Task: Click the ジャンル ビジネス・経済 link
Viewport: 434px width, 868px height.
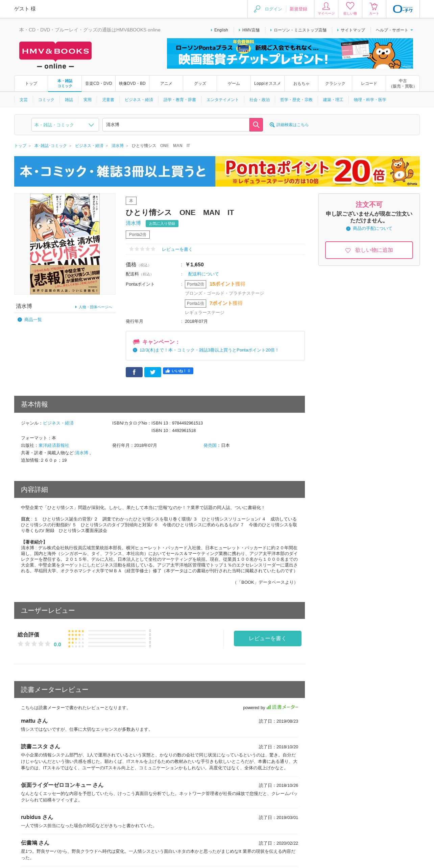Action: tap(58, 423)
